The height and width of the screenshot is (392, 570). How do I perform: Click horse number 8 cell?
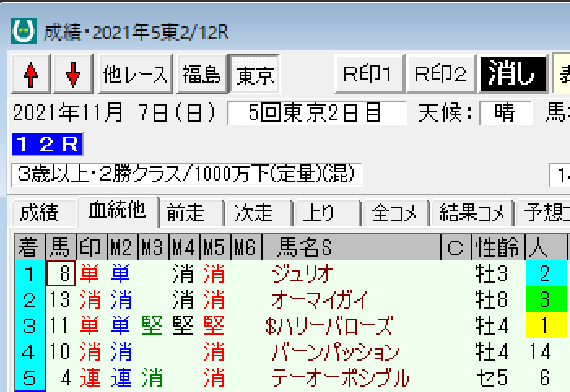tap(61, 273)
